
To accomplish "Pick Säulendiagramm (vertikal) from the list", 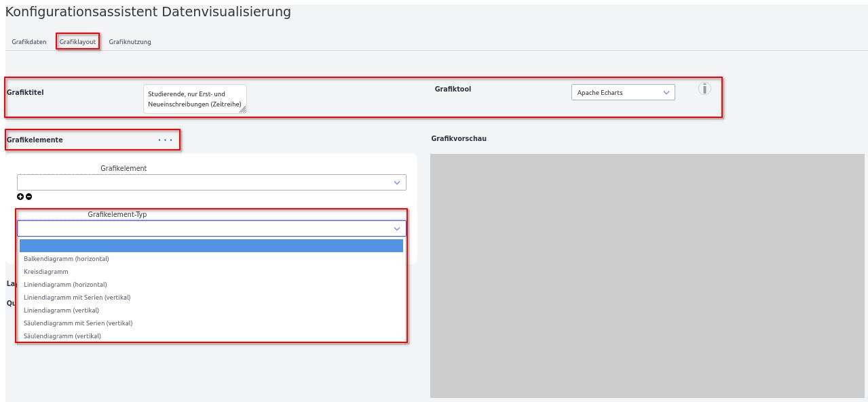I will 62,336.
